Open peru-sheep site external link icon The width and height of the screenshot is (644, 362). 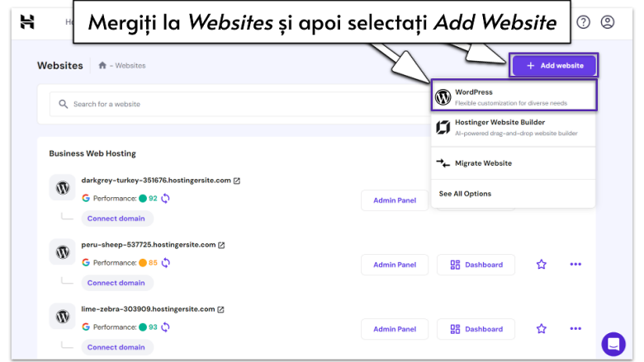pyautogui.click(x=221, y=245)
